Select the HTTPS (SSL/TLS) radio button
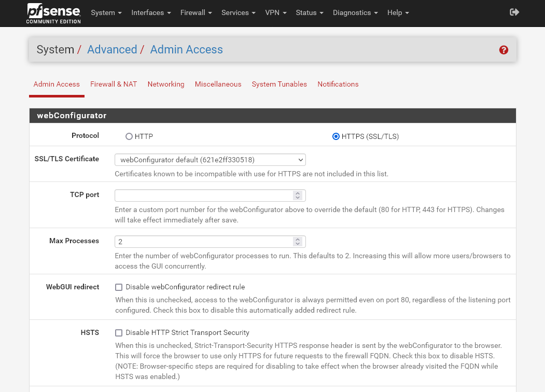The width and height of the screenshot is (545, 392). (x=336, y=136)
